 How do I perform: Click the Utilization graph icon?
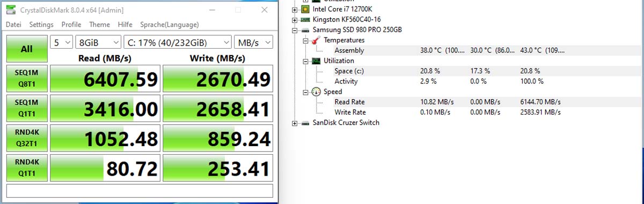point(316,61)
